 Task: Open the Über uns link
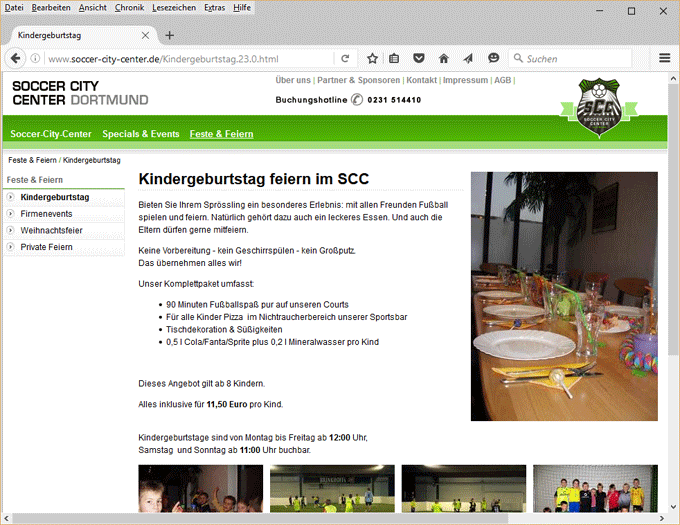point(293,80)
